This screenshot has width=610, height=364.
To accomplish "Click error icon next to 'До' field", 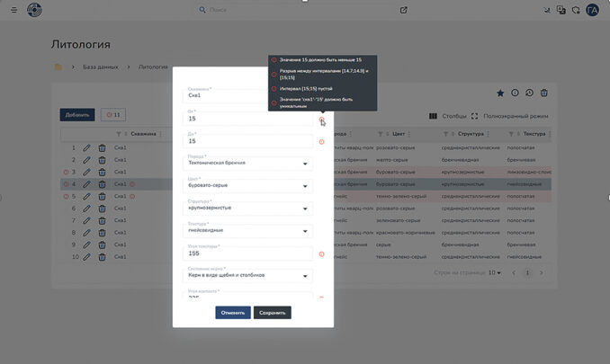I will 321,142.
